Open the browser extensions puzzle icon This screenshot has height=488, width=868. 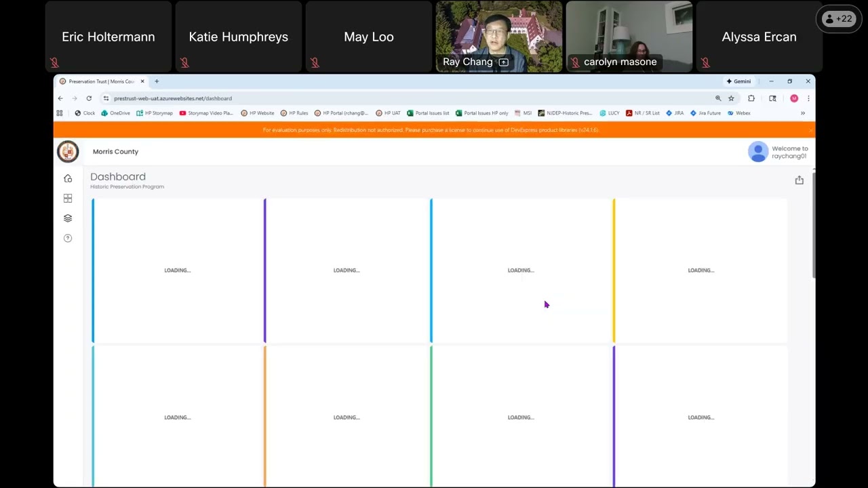pyautogui.click(x=751, y=98)
